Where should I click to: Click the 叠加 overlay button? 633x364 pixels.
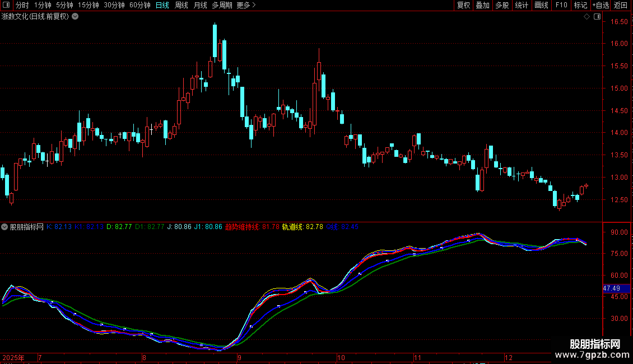coord(482,5)
